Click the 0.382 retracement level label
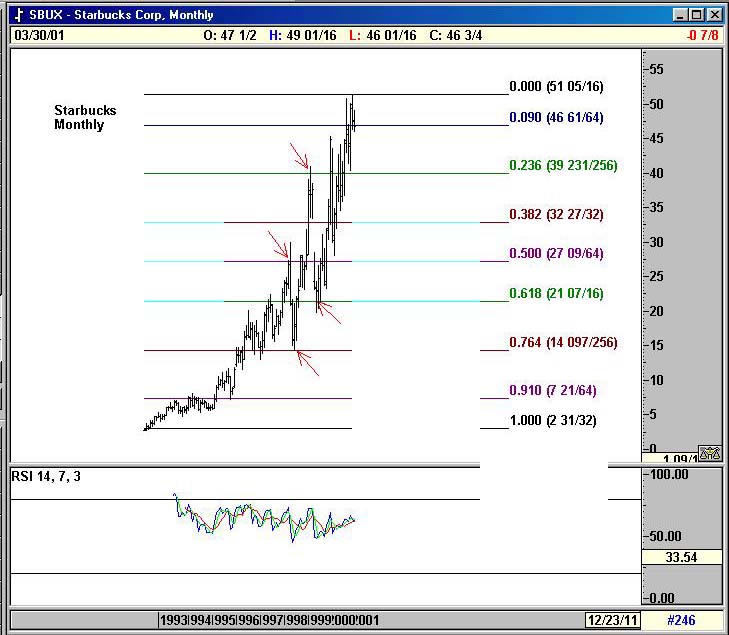 point(557,215)
